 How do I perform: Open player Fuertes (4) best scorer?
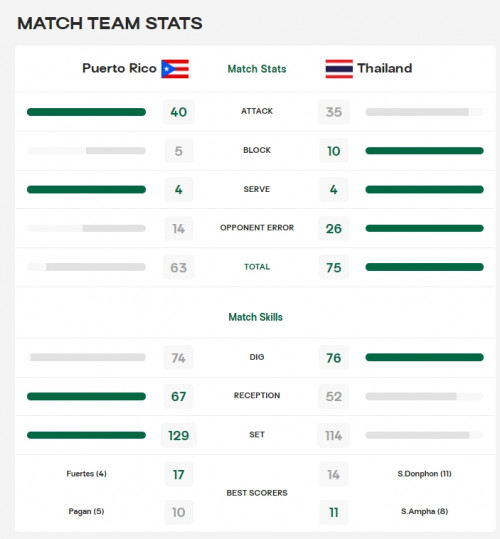[x=86, y=474]
